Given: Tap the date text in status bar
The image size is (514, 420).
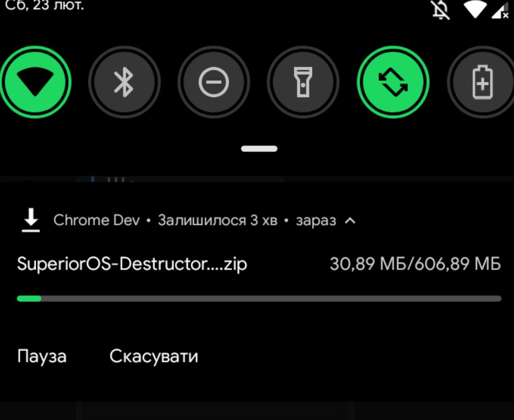Looking at the screenshot, I should pyautogui.click(x=44, y=5).
